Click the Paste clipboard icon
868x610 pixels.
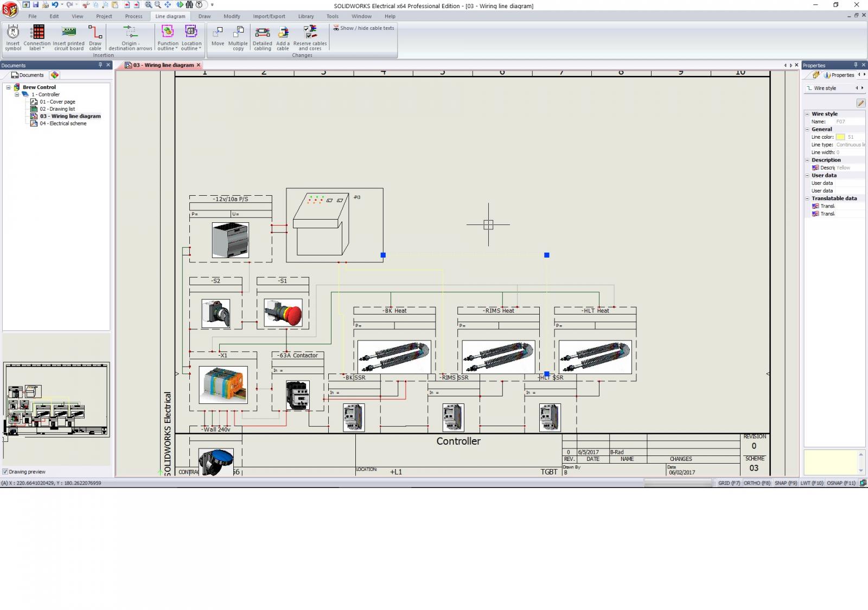[115, 4]
